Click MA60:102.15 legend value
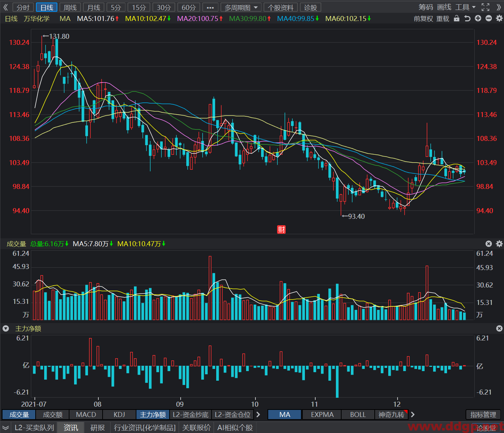The height and width of the screenshot is (433, 504). (348, 19)
